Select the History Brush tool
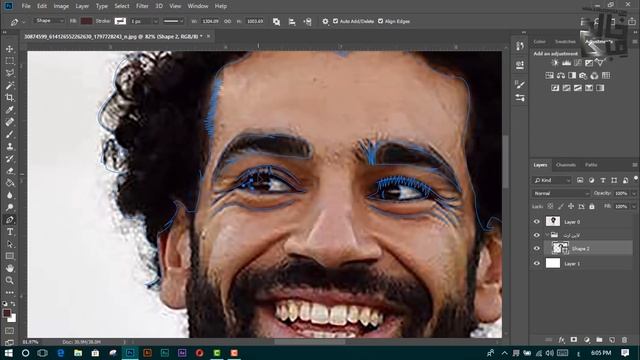The height and width of the screenshot is (360, 640). pyautogui.click(x=9, y=159)
